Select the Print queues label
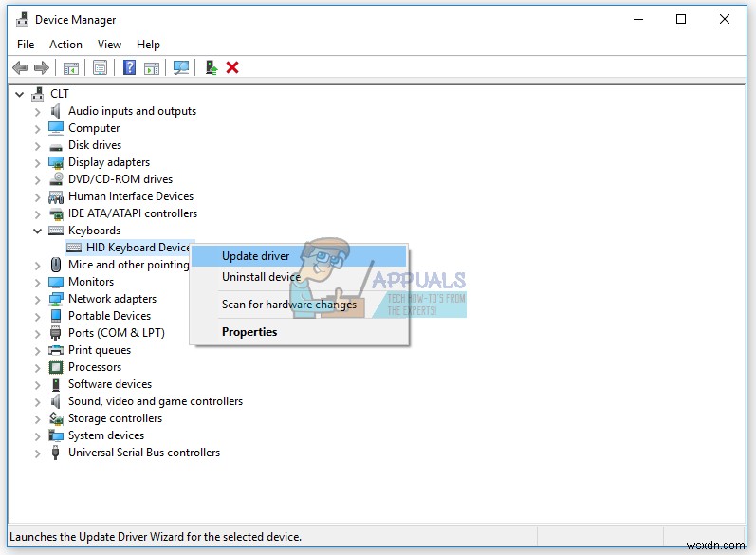Screen dimensions: 756x555 coord(100,350)
